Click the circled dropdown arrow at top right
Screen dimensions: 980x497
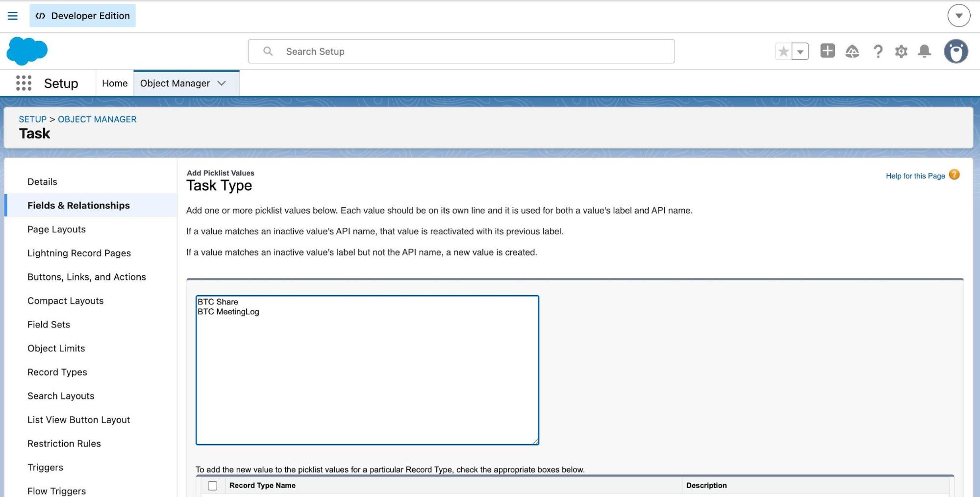[x=959, y=16]
